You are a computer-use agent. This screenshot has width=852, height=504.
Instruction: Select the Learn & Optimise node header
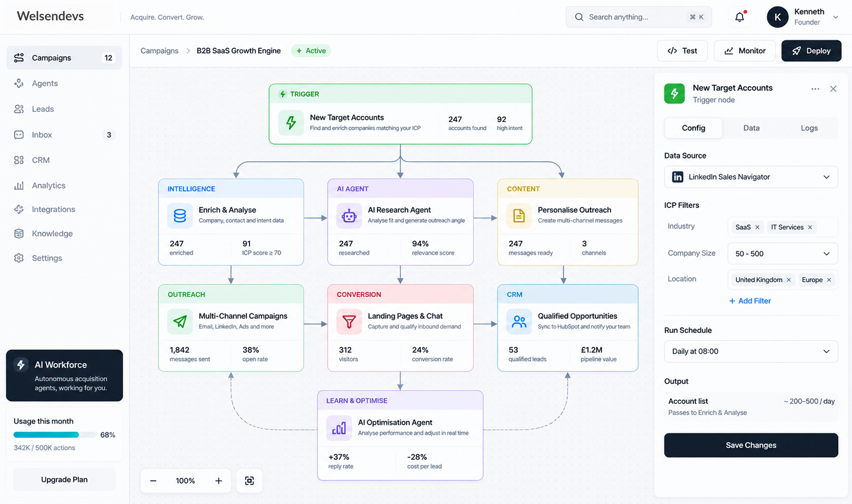click(400, 400)
